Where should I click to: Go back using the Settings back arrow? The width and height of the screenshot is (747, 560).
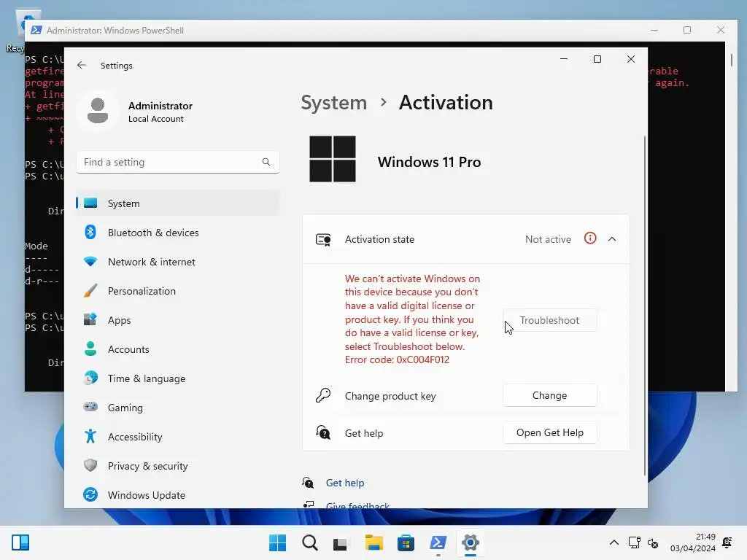click(82, 65)
